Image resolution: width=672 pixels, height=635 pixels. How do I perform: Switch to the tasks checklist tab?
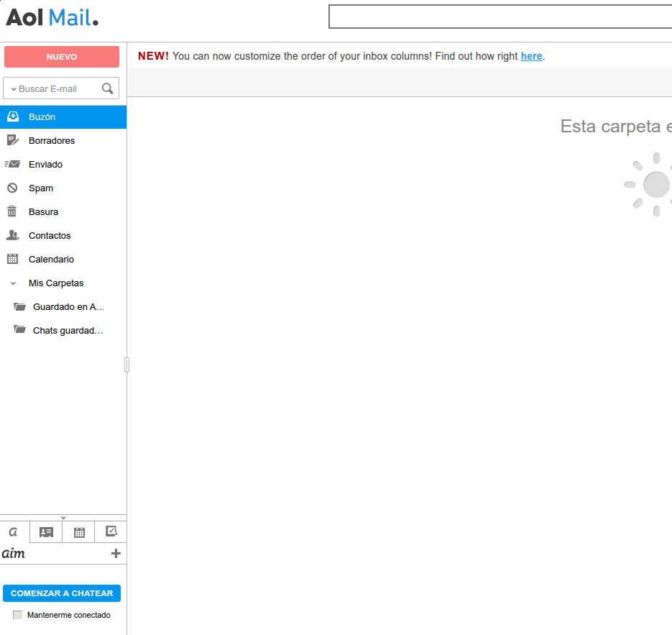[x=111, y=532]
